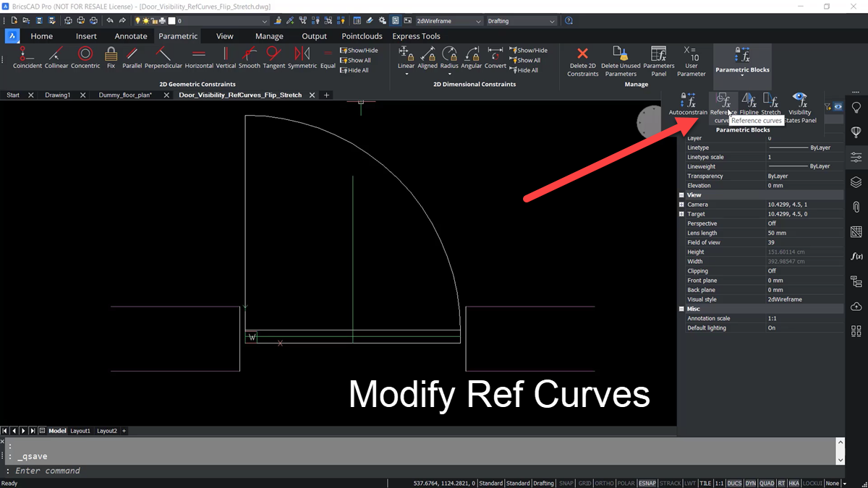Select the Parallel constraint
This screenshot has width=868, height=488.
click(x=132, y=58)
